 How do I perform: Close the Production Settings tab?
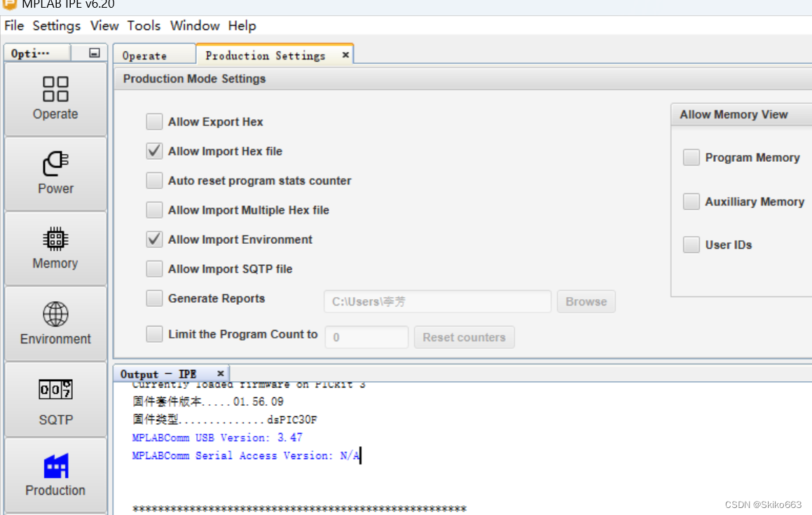pos(345,55)
